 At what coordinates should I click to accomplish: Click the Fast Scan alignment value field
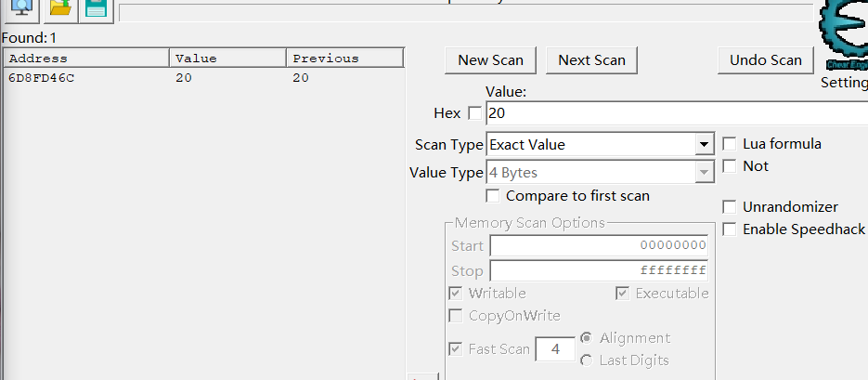coord(555,349)
